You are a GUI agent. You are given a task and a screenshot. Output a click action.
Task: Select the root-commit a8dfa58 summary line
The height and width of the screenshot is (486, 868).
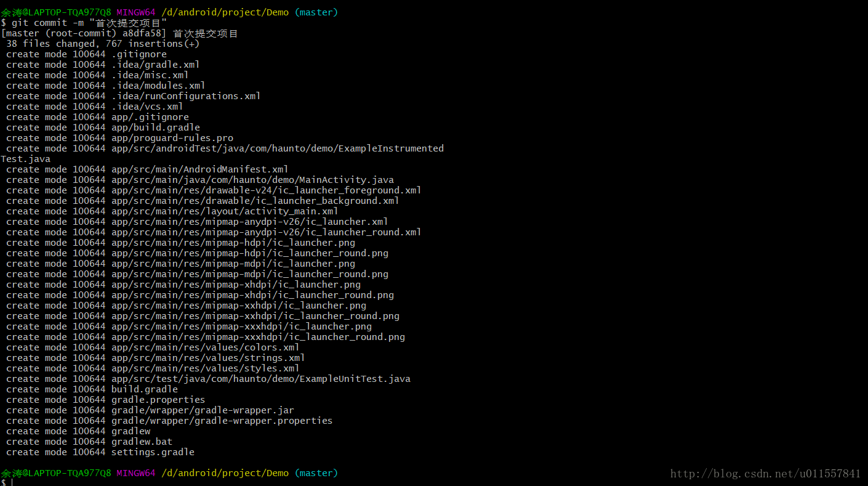click(x=119, y=33)
